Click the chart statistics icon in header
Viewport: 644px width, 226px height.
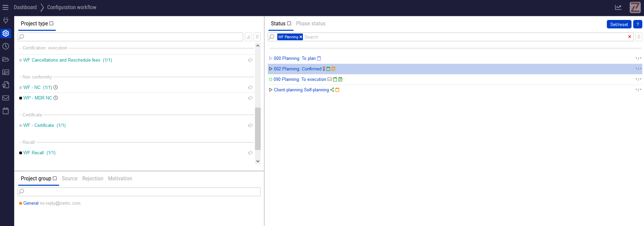coord(618,7)
